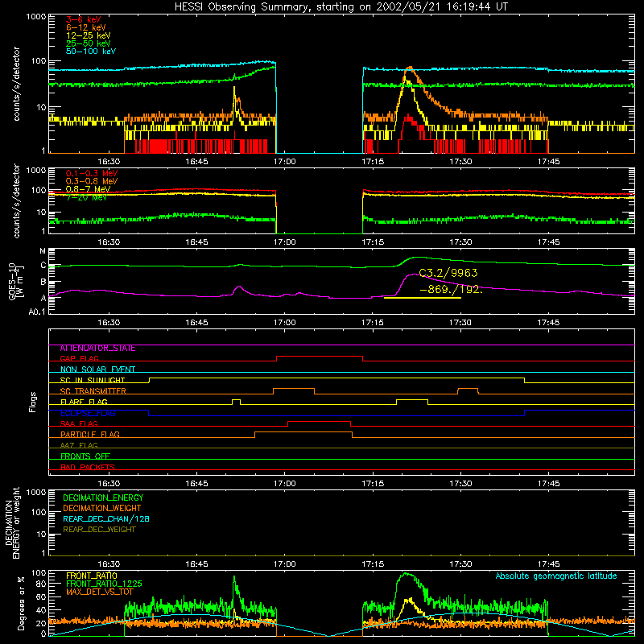The height and width of the screenshot is (644, 644).
Task: Click the raised SAA_FLAG step segment
Action: pyautogui.click(x=319, y=421)
